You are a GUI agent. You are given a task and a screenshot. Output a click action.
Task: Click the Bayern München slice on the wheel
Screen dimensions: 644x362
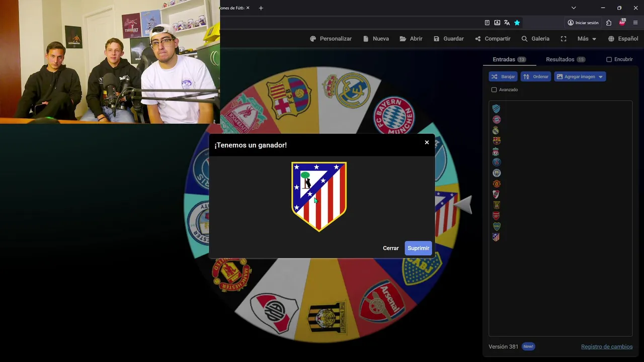394,116
